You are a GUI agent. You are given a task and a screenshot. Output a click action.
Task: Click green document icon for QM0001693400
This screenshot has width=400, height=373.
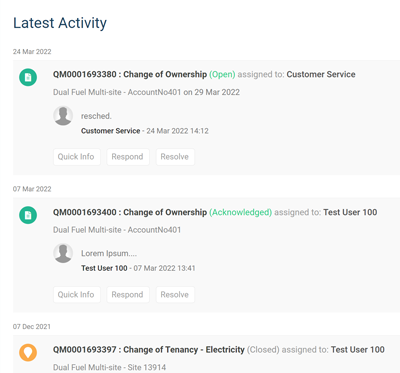pos(28,215)
